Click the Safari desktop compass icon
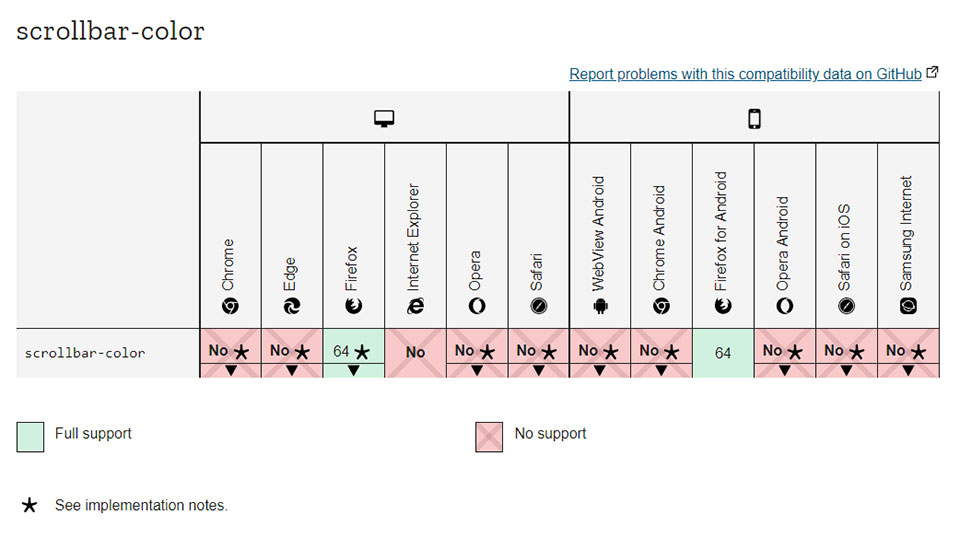This screenshot has width=960, height=538. click(539, 305)
